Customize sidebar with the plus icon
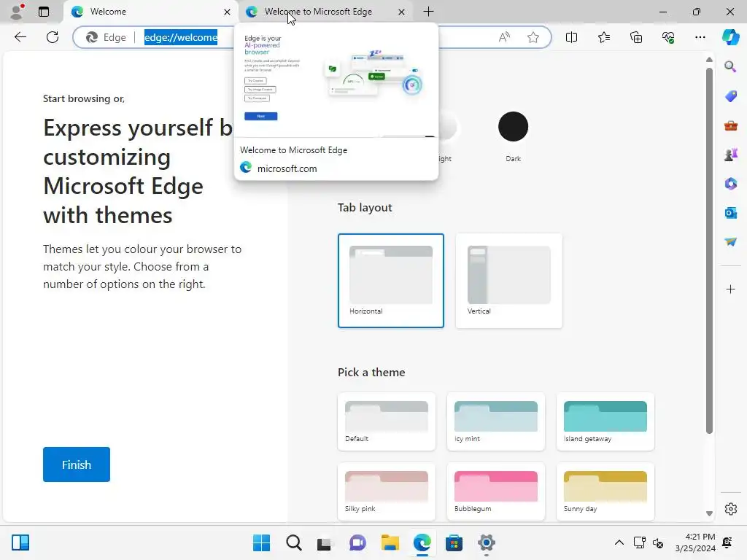The width and height of the screenshot is (747, 560). [730, 289]
